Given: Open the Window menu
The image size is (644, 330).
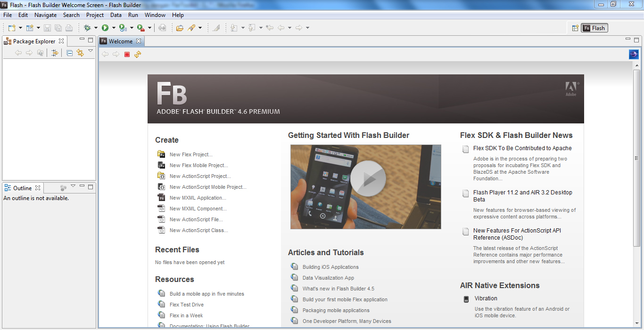Looking at the screenshot, I should (155, 15).
